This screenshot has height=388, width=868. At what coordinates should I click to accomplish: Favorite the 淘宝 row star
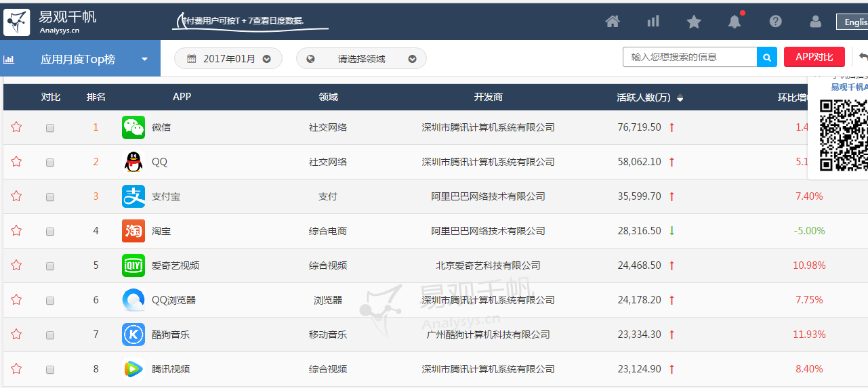click(x=16, y=230)
